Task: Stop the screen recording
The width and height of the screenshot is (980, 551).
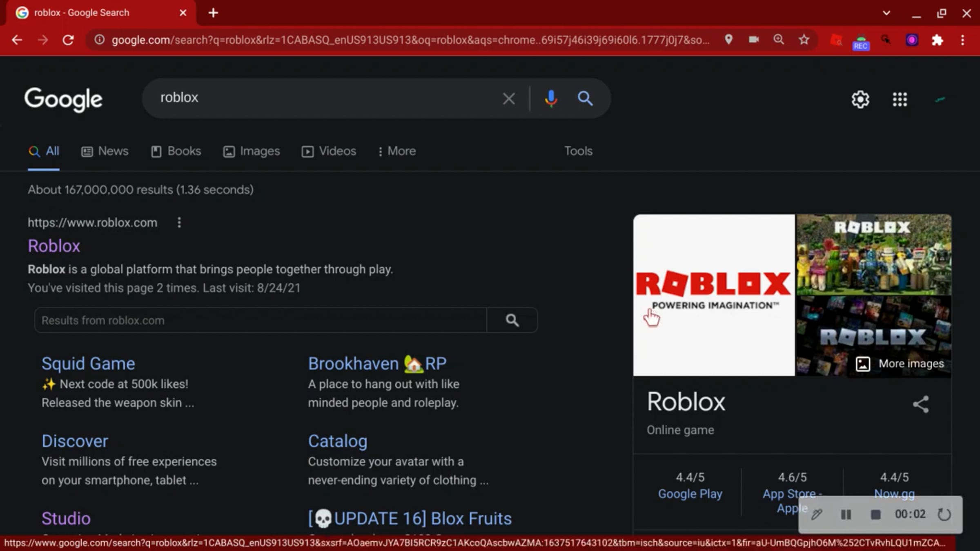Action: (875, 514)
